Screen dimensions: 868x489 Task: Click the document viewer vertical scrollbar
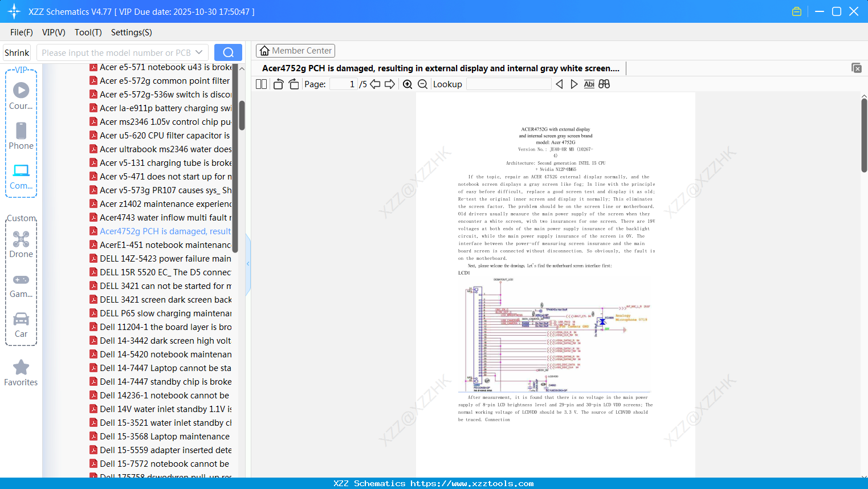tap(864, 135)
